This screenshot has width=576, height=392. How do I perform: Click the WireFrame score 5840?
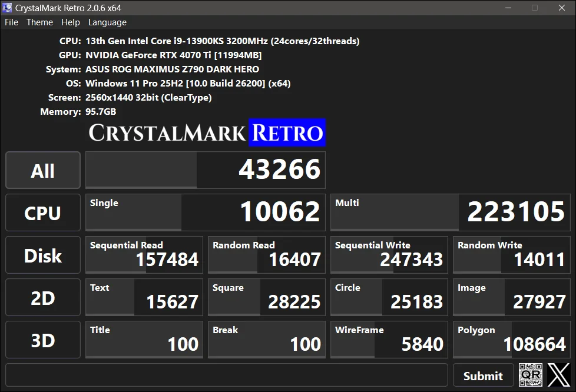click(x=389, y=340)
